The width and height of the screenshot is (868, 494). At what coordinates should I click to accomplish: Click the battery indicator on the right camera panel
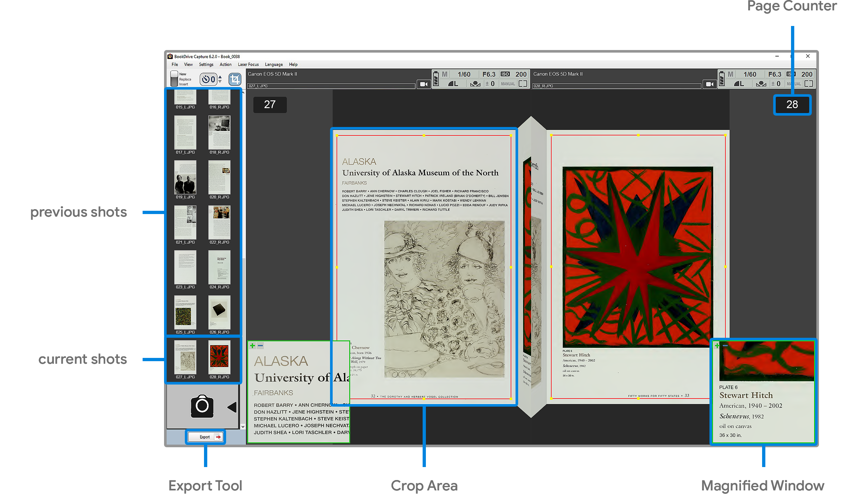[x=721, y=79]
